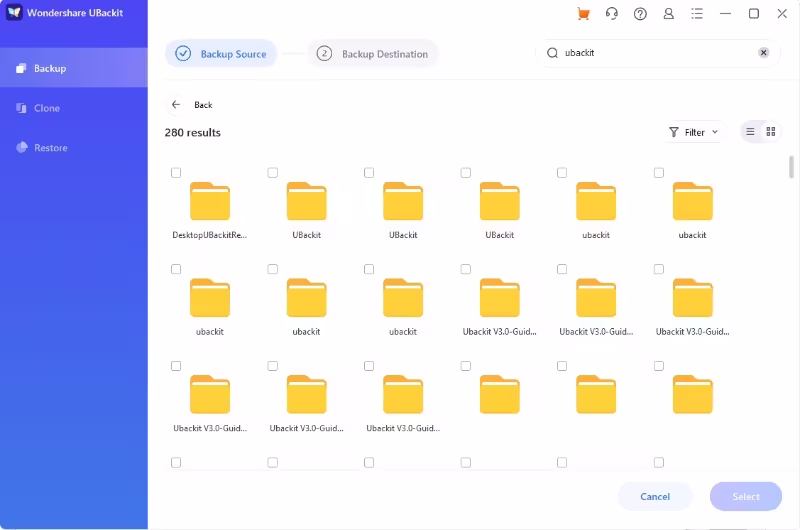This screenshot has width=800, height=530.
Task: Switch to list view
Action: [x=750, y=132]
